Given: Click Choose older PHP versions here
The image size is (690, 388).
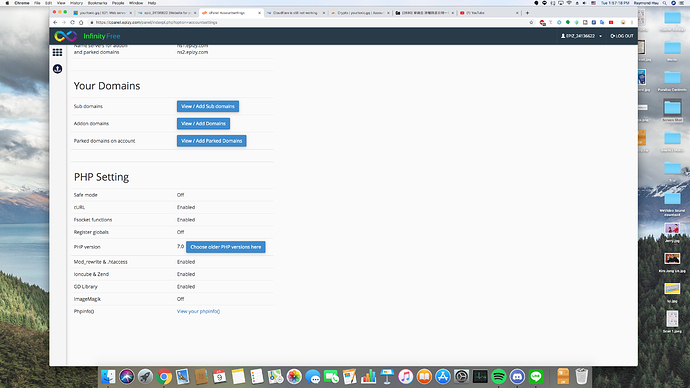Looking at the screenshot, I should click(x=226, y=247).
